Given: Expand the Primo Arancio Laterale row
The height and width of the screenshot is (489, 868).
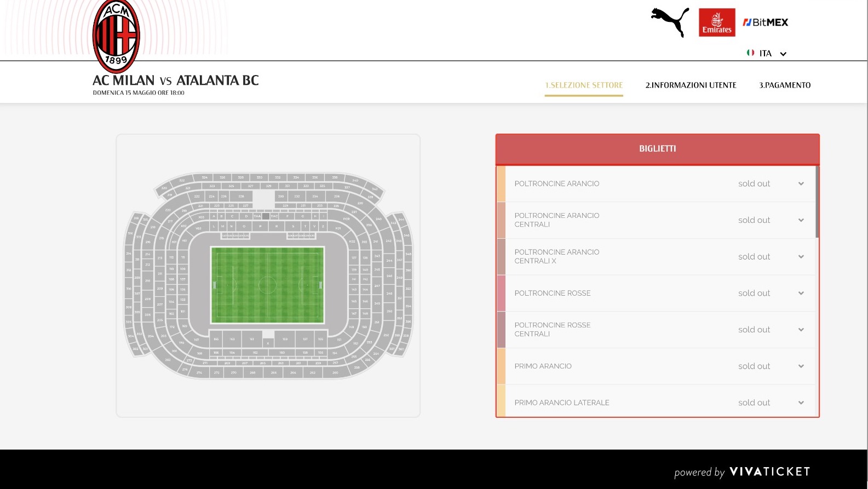Looking at the screenshot, I should pos(801,403).
